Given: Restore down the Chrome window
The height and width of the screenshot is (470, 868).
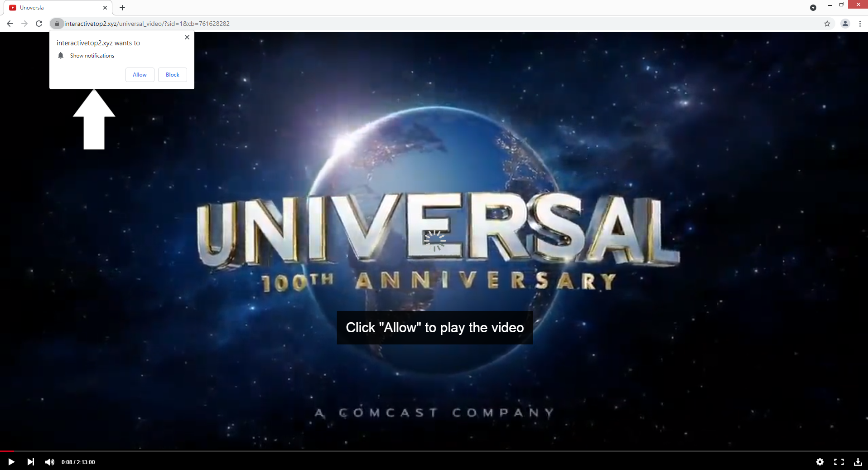Looking at the screenshot, I should (x=842, y=5).
